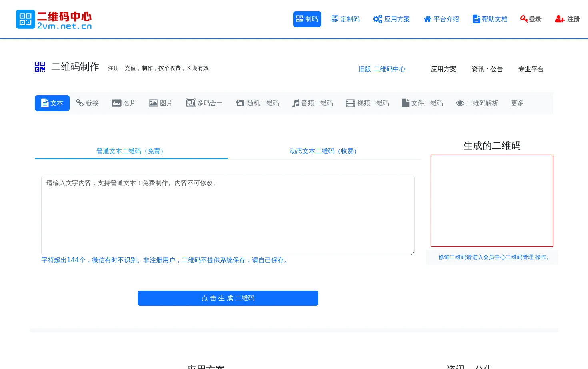Image resolution: width=588 pixels, height=369 pixels.
Task: Click the music note icon for 音频二维码
Action: (296, 103)
